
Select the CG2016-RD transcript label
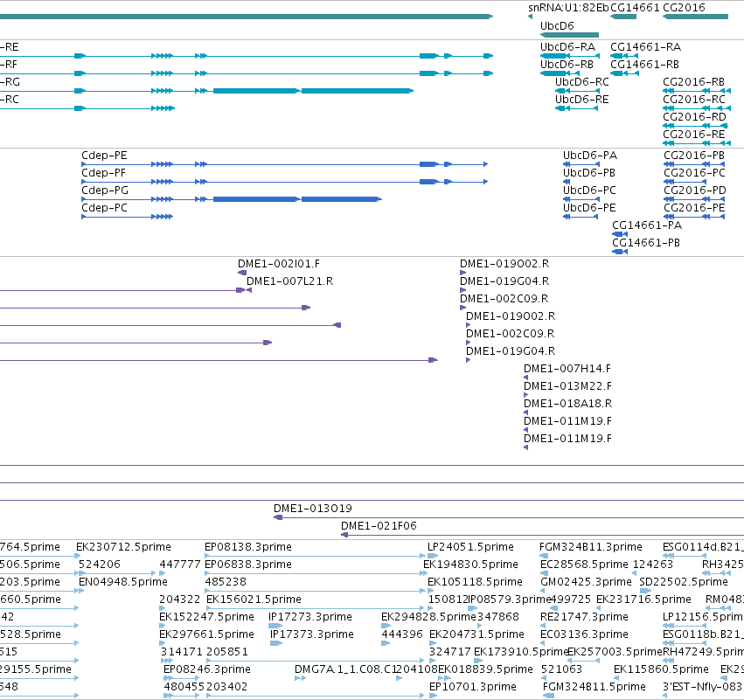click(694, 117)
